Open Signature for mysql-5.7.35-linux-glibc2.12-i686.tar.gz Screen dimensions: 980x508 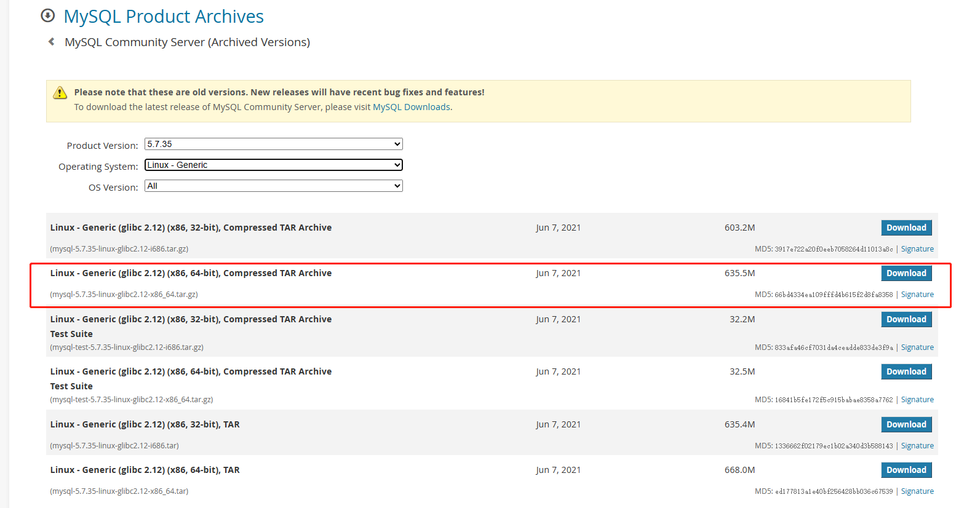917,249
